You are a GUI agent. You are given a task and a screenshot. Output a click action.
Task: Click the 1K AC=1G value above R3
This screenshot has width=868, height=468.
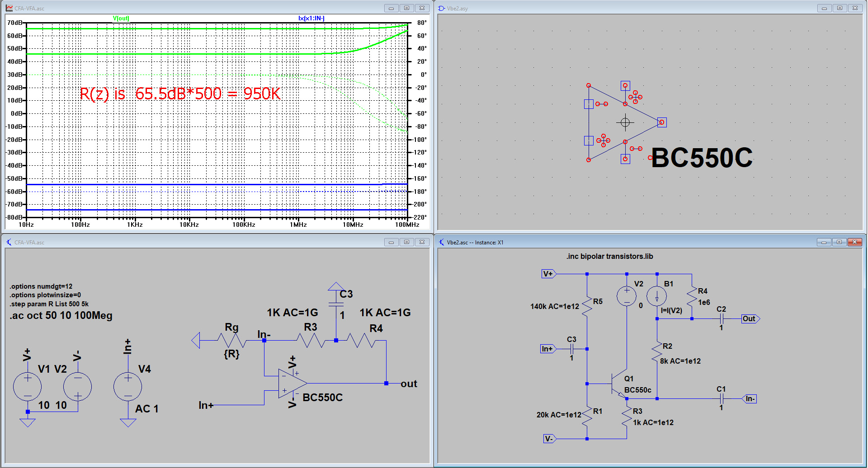pos(292,313)
